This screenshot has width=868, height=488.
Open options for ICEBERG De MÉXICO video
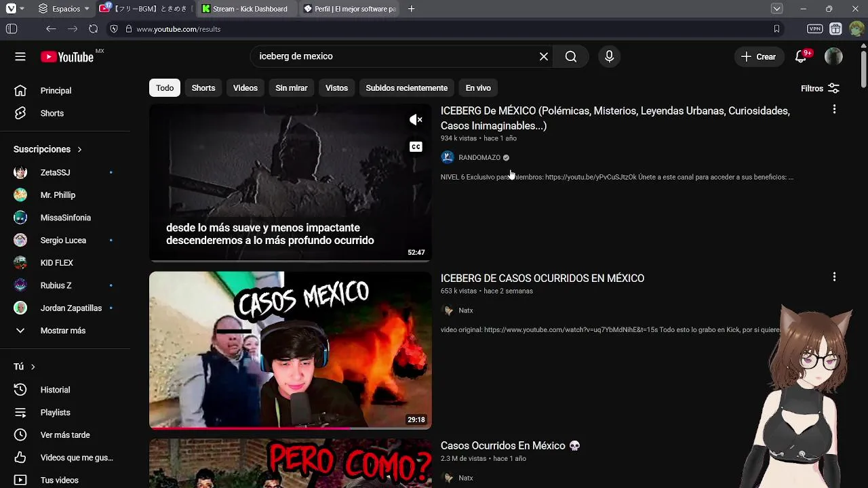[834, 109]
